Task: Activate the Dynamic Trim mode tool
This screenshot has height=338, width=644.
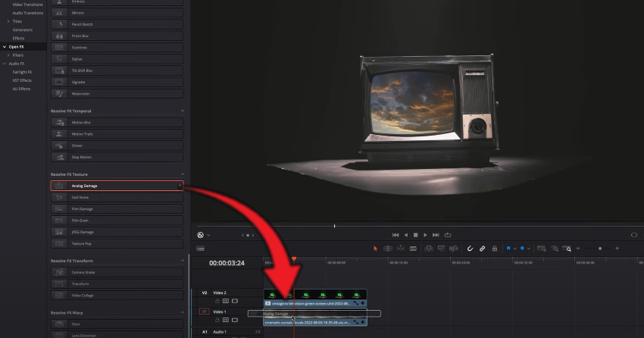Action: 401,249
